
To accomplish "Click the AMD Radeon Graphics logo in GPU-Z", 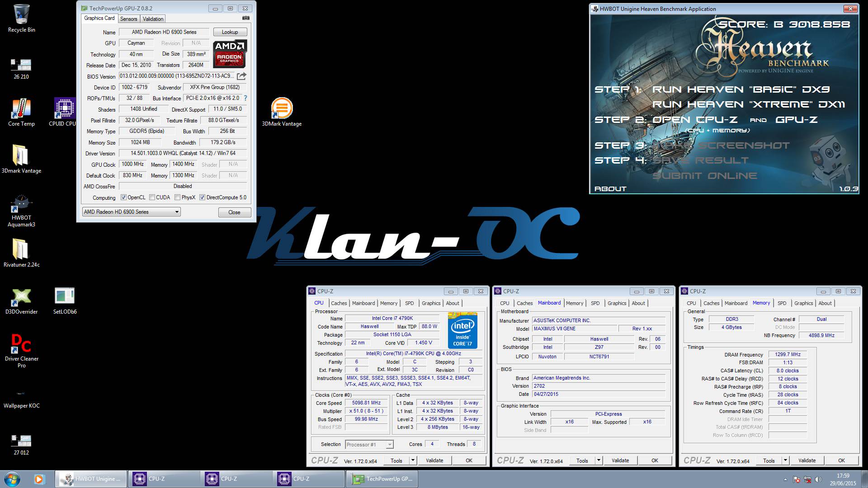I will (230, 54).
